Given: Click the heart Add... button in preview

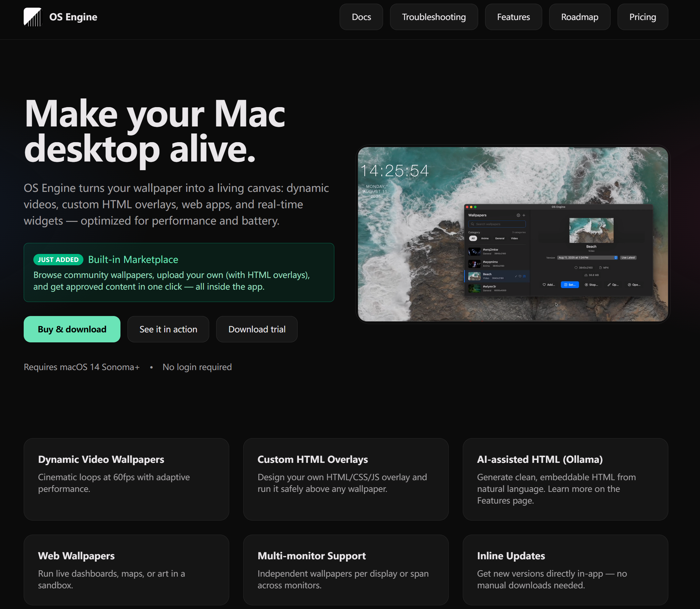Looking at the screenshot, I should pyautogui.click(x=549, y=285).
